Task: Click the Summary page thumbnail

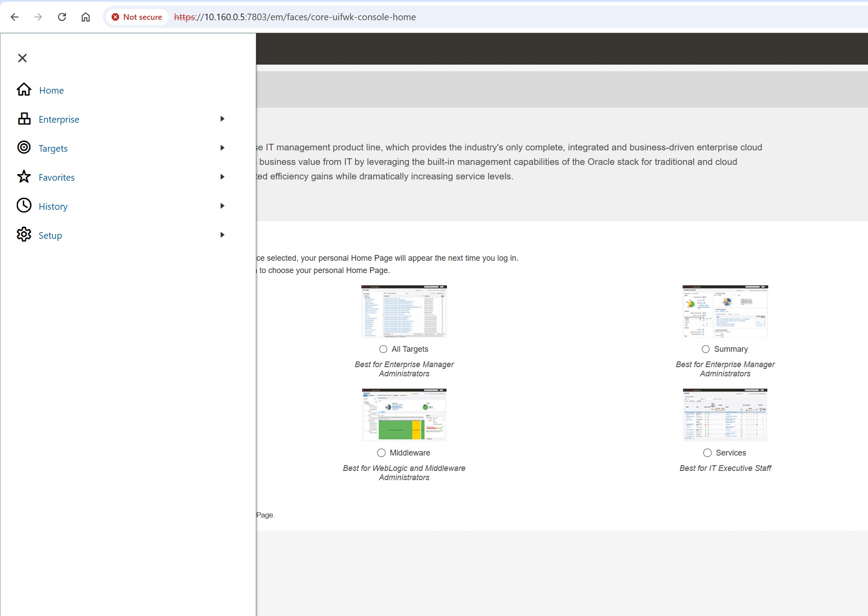Action: pyautogui.click(x=725, y=312)
